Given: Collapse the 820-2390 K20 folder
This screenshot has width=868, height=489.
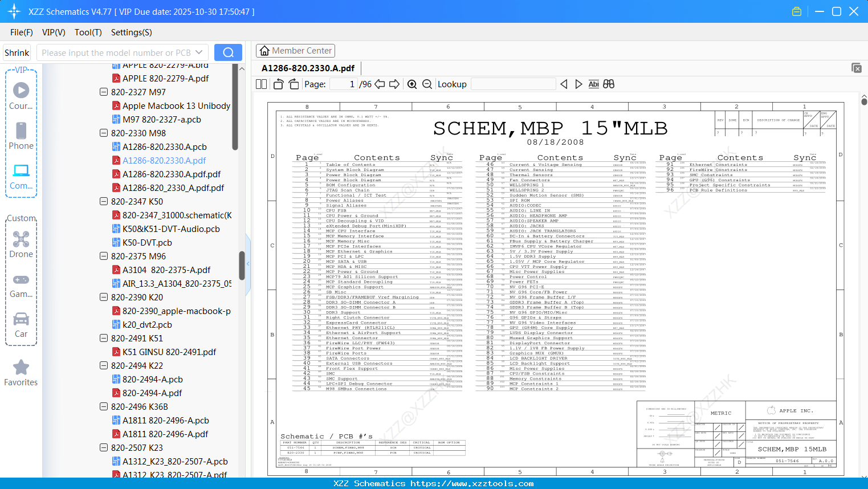Looking at the screenshot, I should click(x=104, y=297).
